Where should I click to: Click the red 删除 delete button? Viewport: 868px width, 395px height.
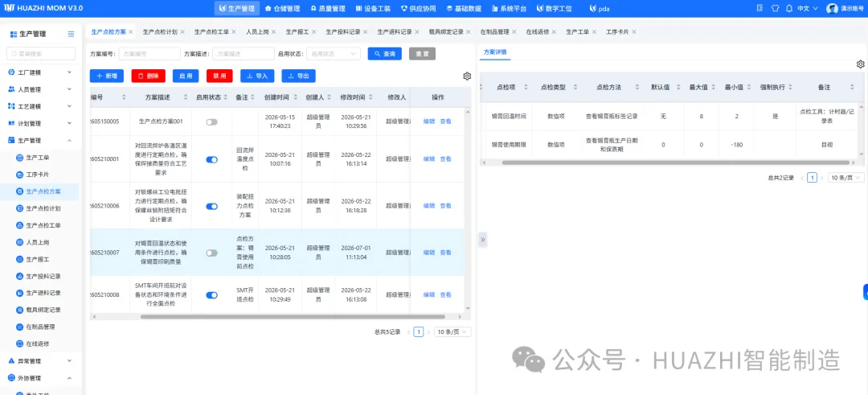149,76
